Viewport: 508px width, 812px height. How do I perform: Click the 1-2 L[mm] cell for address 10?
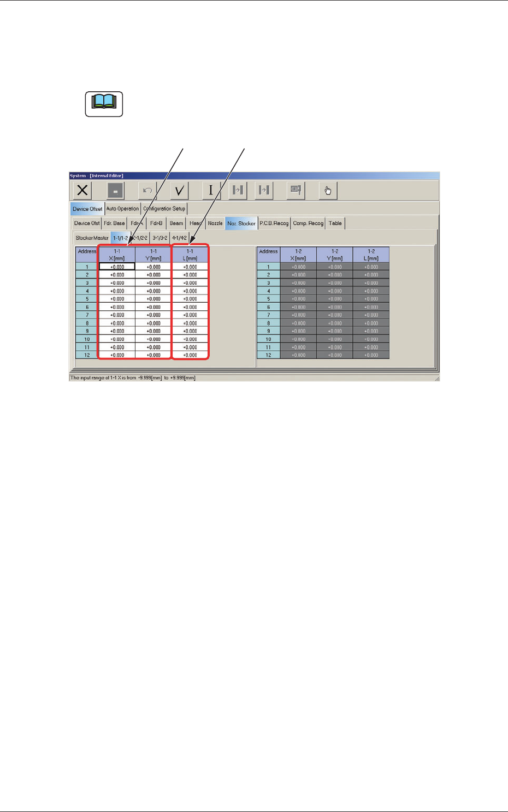pyautogui.click(x=371, y=339)
